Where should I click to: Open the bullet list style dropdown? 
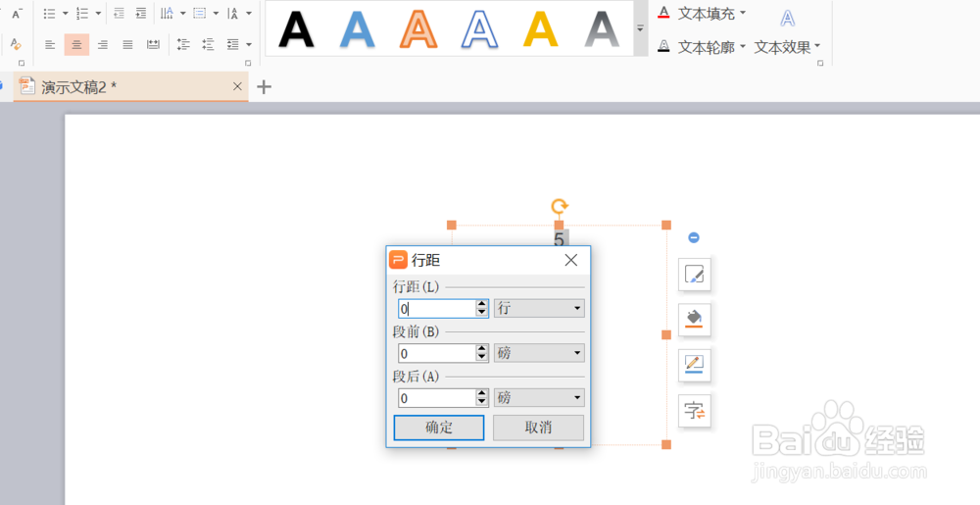[x=65, y=13]
